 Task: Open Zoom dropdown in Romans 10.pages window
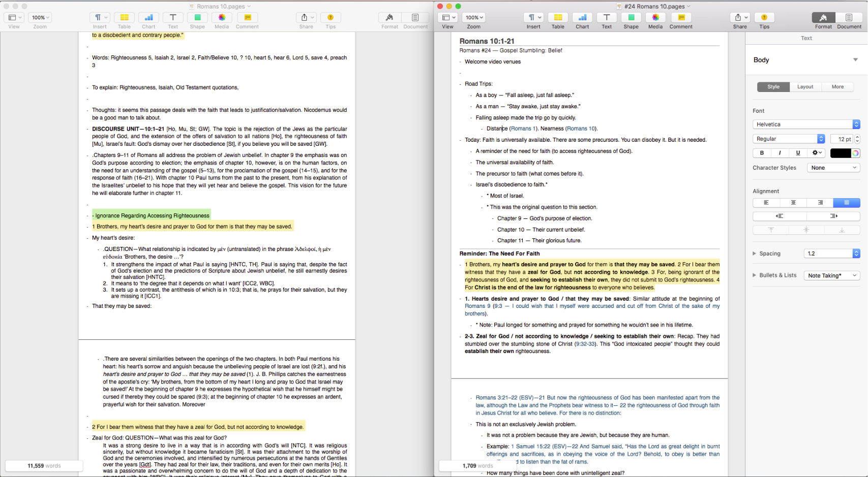coord(40,17)
